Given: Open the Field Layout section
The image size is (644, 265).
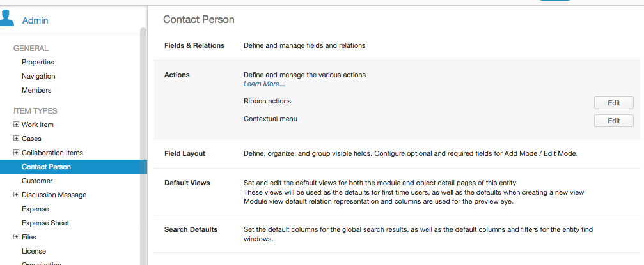Looking at the screenshot, I should click(x=185, y=153).
